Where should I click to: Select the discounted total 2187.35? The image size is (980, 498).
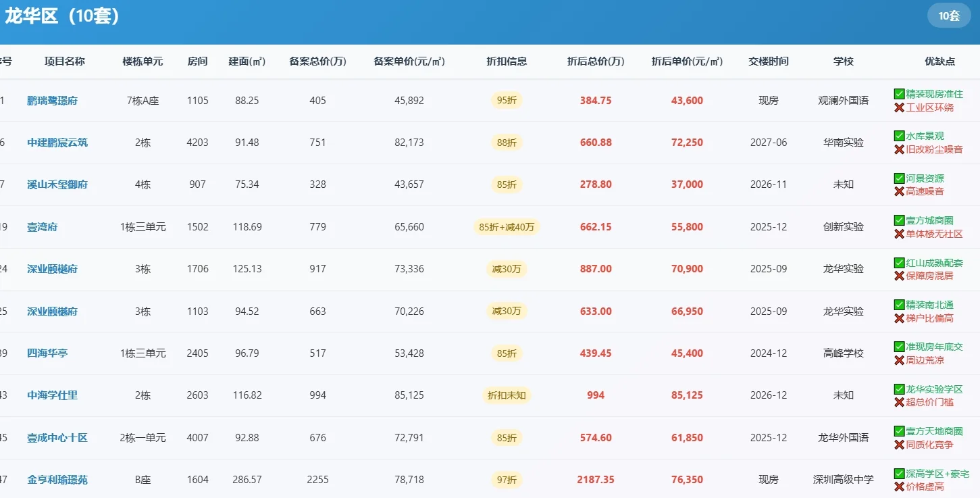(596, 480)
